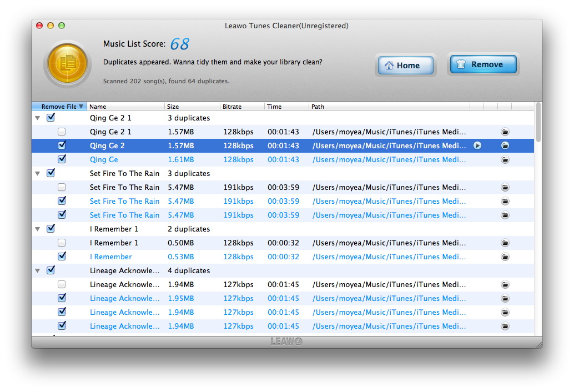Image resolution: width=574 pixels, height=392 pixels.
Task: Open folder for I Remember 1 track
Action: pos(505,243)
